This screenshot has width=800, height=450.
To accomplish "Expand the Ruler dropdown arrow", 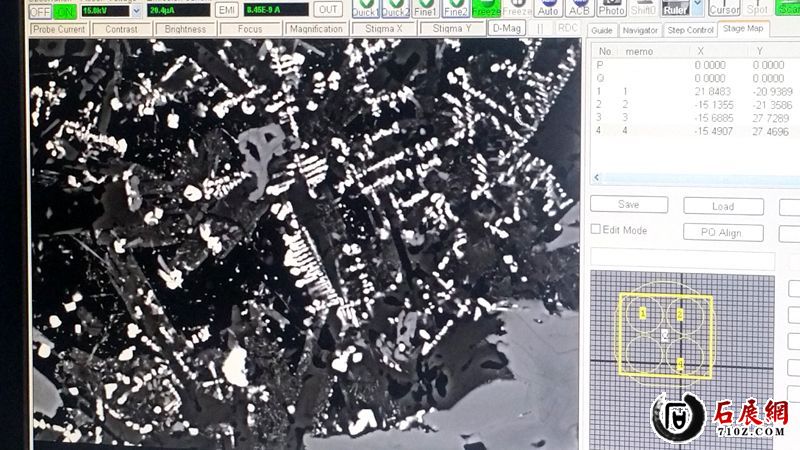I will pyautogui.click(x=697, y=5).
